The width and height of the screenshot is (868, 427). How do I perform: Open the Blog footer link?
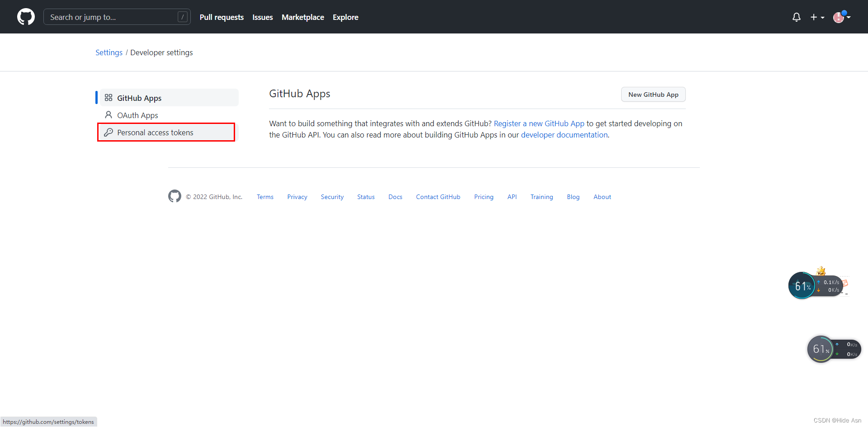573,197
